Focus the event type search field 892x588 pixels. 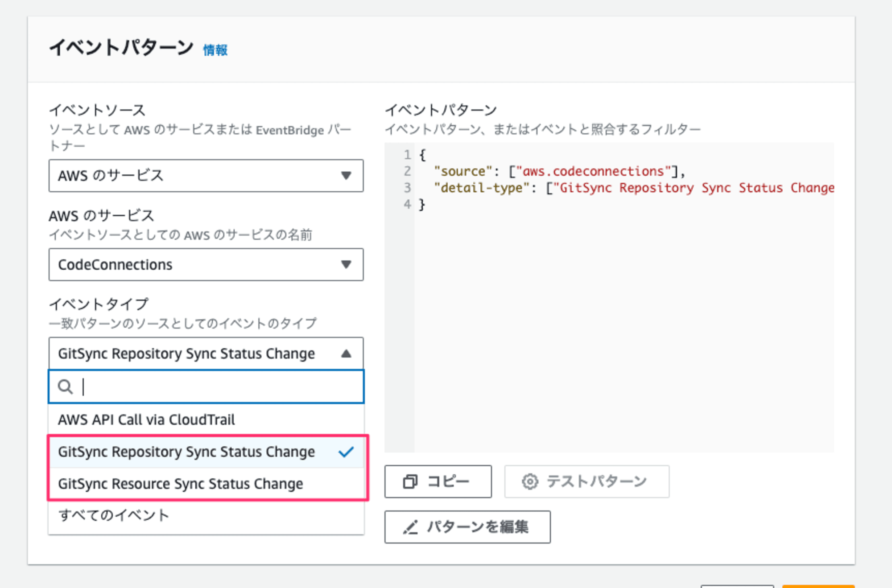coord(206,387)
